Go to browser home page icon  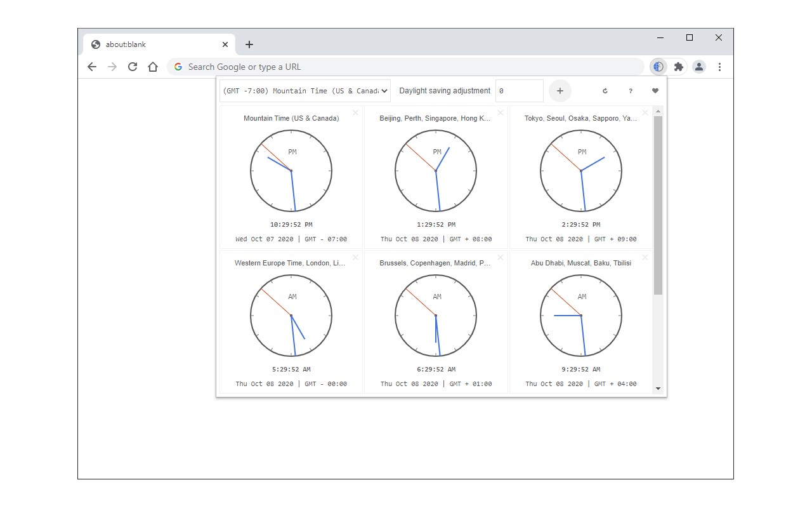(153, 67)
